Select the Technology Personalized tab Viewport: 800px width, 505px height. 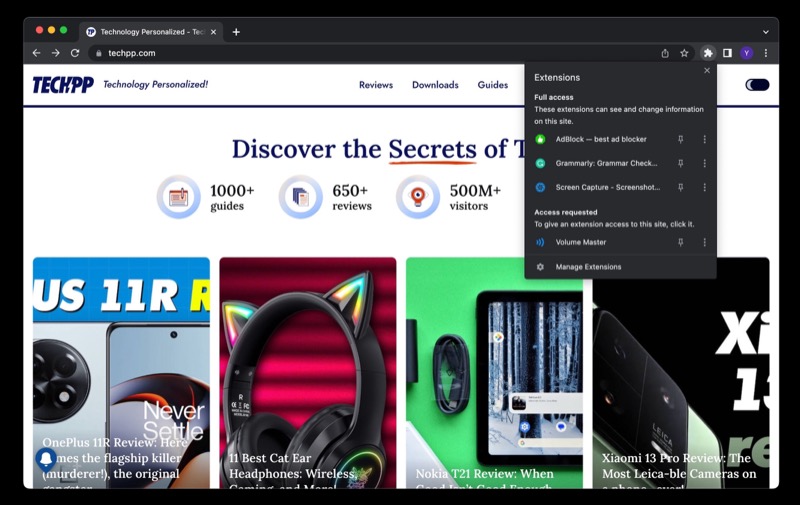tap(151, 32)
